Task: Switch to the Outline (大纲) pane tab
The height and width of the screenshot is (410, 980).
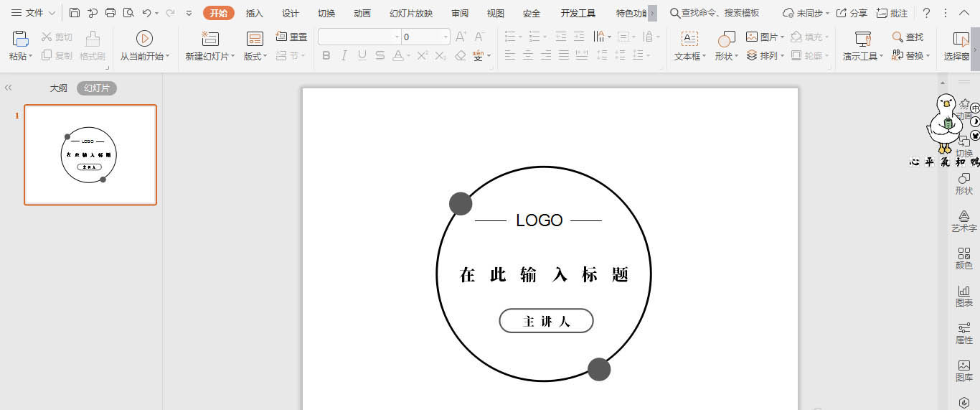Action: tap(58, 88)
